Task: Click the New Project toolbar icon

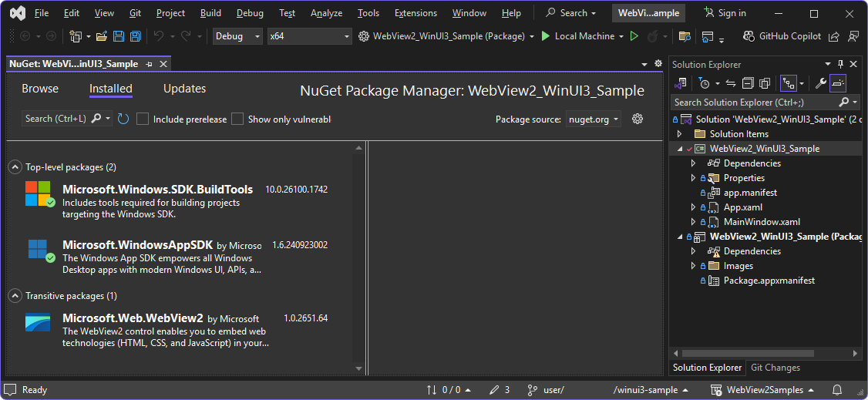Action: point(76,36)
